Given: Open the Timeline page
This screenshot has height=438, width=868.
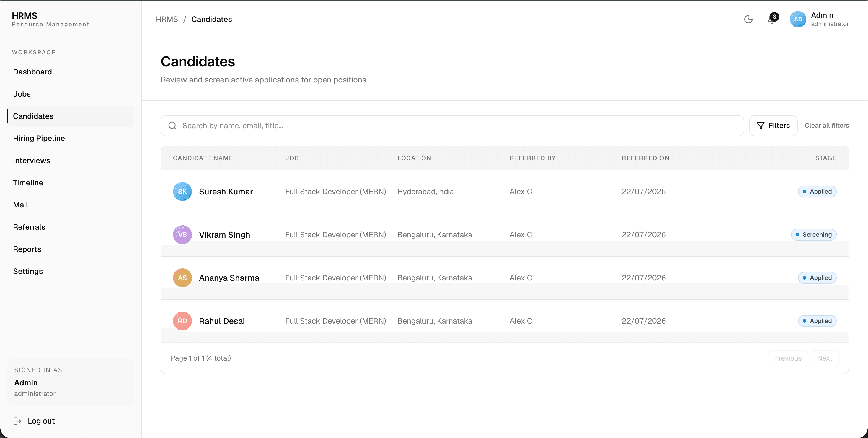Looking at the screenshot, I should point(71,183).
